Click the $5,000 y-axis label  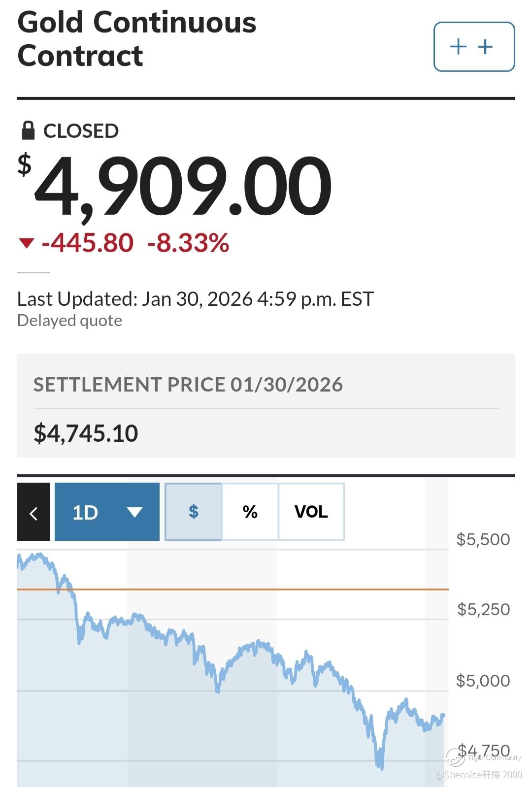(483, 681)
